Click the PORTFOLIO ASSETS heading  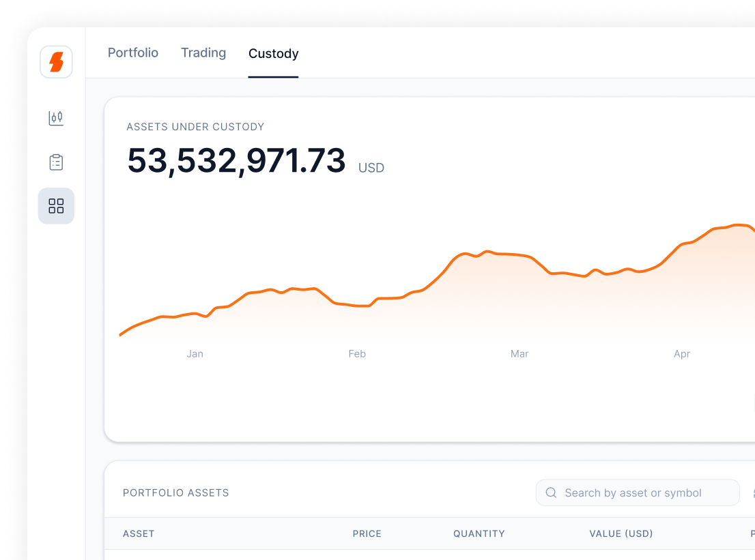[175, 492]
